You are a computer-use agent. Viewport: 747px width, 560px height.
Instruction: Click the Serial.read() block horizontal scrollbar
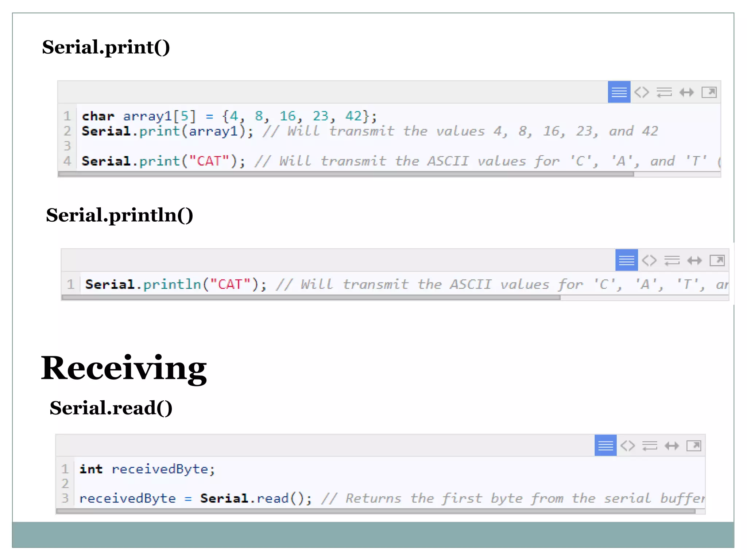click(376, 511)
